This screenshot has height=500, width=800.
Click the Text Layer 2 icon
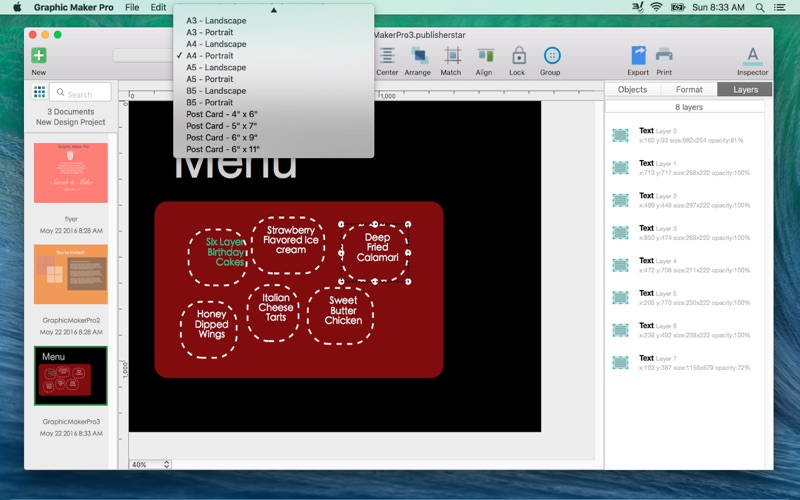pyautogui.click(x=620, y=201)
